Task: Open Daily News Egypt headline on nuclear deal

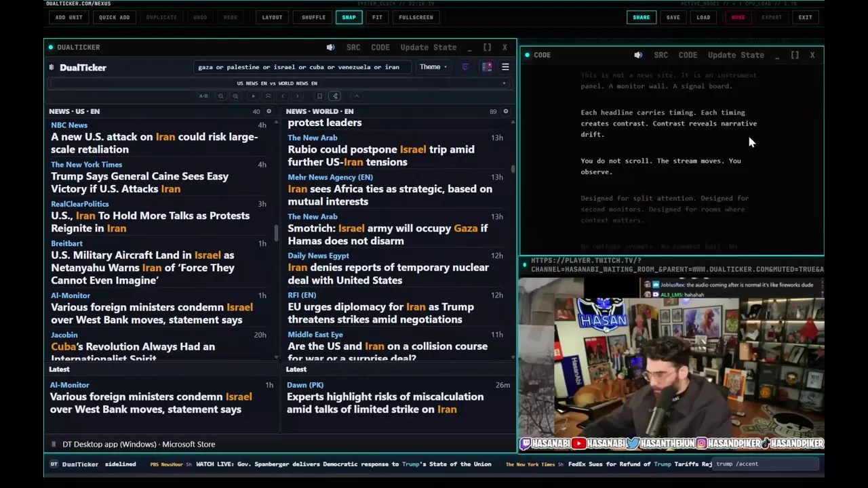Action: point(389,274)
